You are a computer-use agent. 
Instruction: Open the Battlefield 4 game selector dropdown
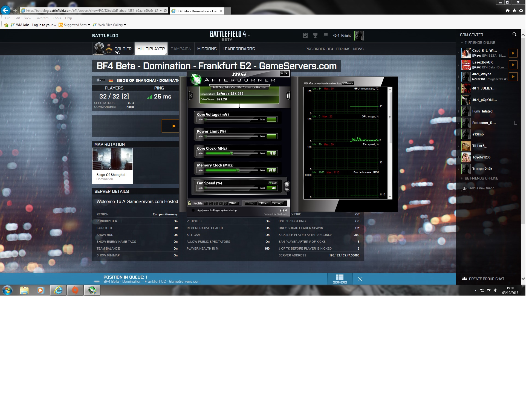(x=248, y=35)
